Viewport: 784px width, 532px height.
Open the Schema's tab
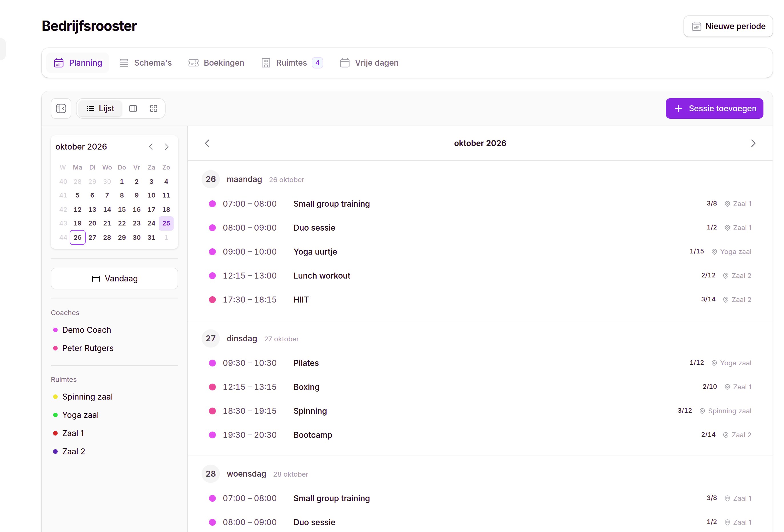(x=145, y=63)
